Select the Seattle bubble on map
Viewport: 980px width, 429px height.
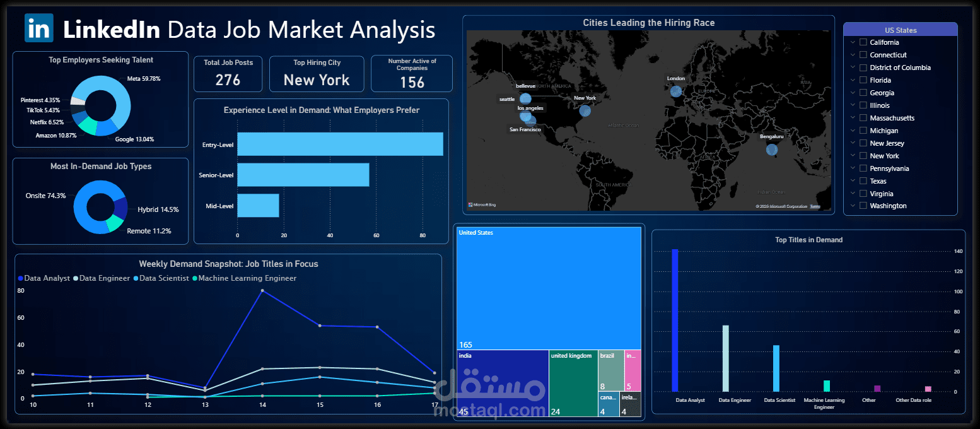pos(525,98)
